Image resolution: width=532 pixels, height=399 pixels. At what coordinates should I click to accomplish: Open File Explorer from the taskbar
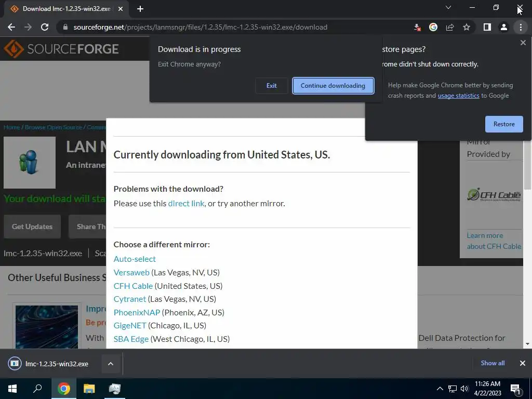click(89, 389)
